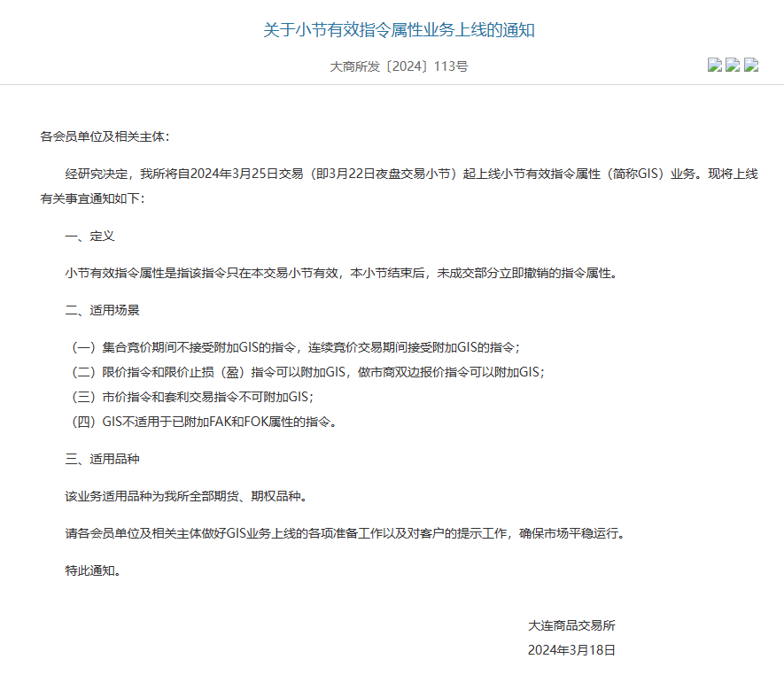Click the salutation 各会员单位及相关主体:
This screenshot has height=698, width=784.
click(x=105, y=136)
